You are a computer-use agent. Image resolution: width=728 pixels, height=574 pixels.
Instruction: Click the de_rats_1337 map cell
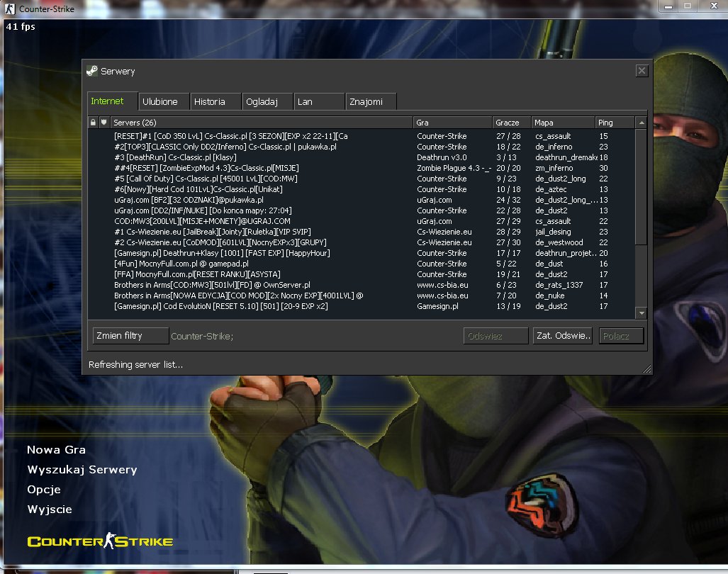[x=559, y=286]
